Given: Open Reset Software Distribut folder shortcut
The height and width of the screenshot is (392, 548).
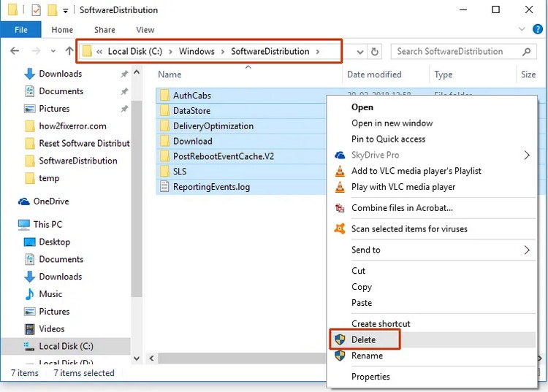Looking at the screenshot, I should [x=84, y=144].
